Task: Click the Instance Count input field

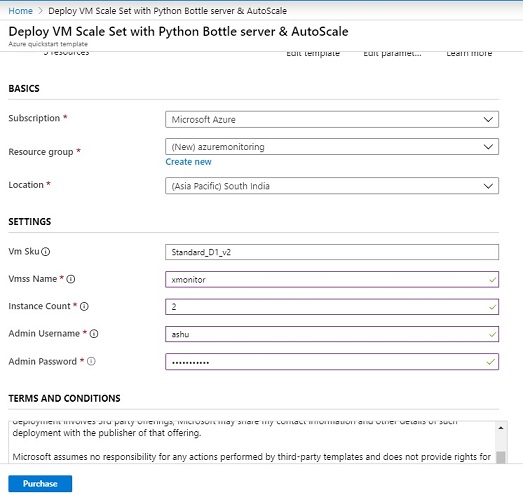Action: [332, 307]
